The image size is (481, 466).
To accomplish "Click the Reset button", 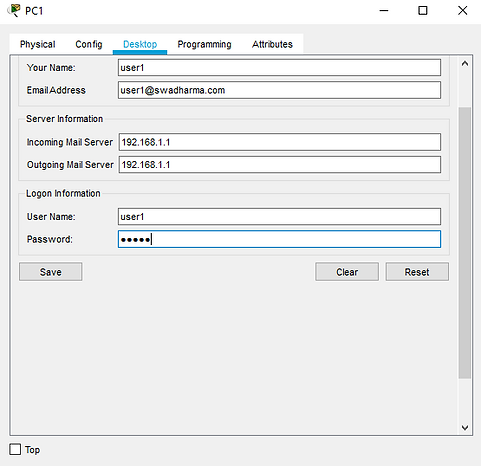I will [x=417, y=272].
